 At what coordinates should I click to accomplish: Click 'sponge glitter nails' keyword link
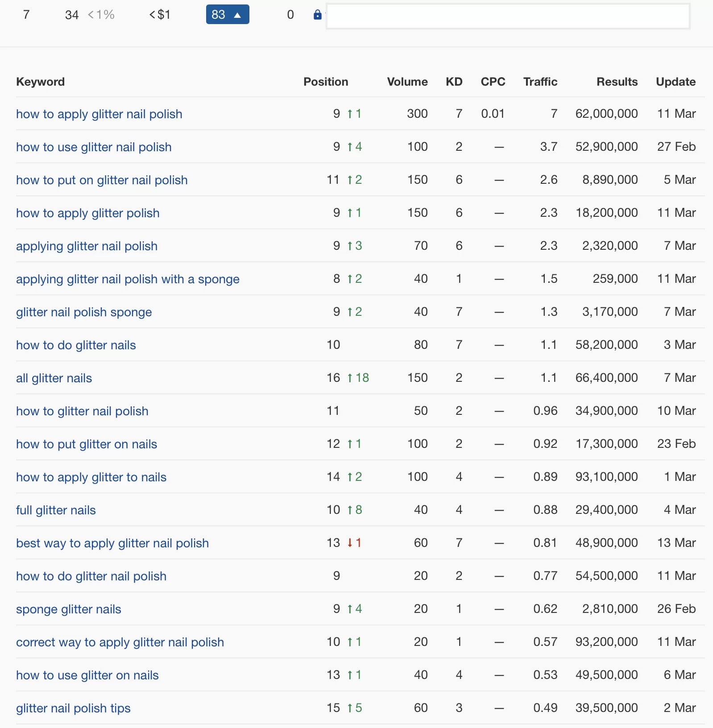point(69,609)
